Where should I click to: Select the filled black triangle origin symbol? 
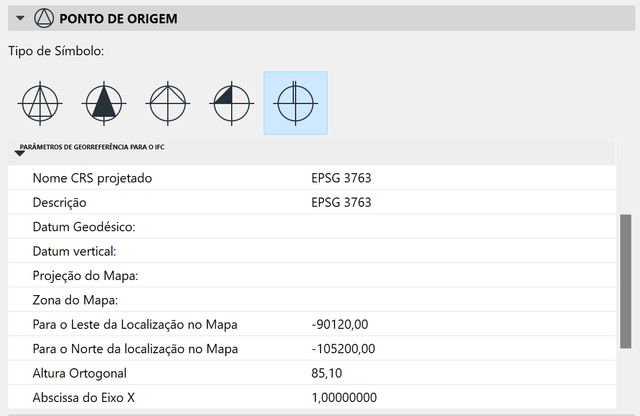(104, 103)
